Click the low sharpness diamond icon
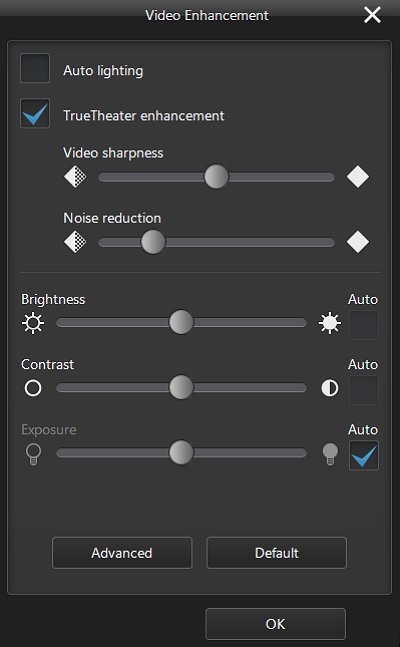Viewport: 400px width, 647px height. pos(75,177)
